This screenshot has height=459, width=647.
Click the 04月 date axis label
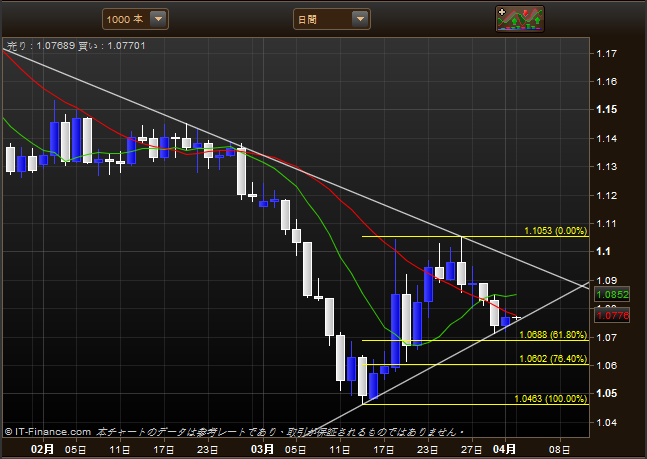[x=504, y=449]
